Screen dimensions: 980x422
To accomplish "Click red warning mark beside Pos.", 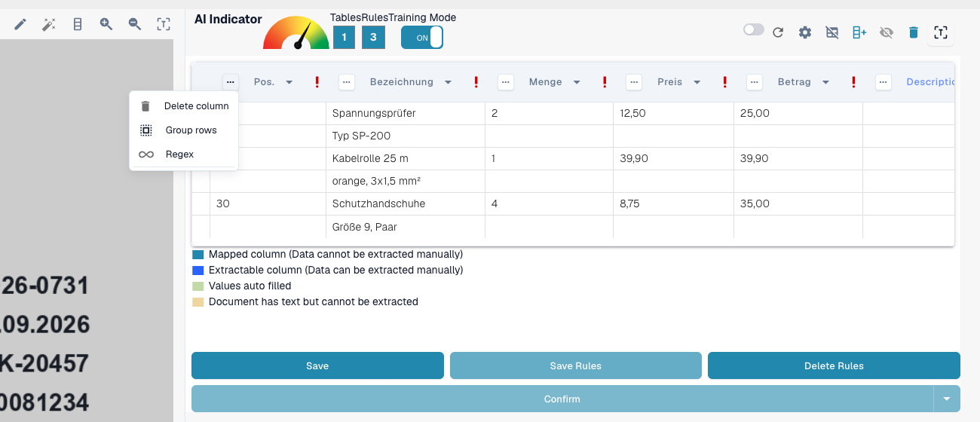I will pos(317,82).
